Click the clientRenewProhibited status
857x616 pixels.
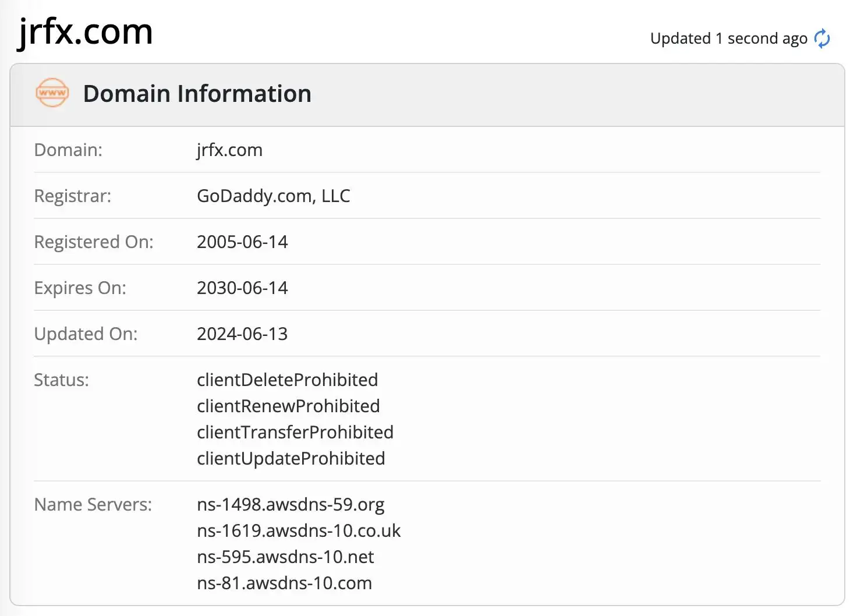coord(288,406)
